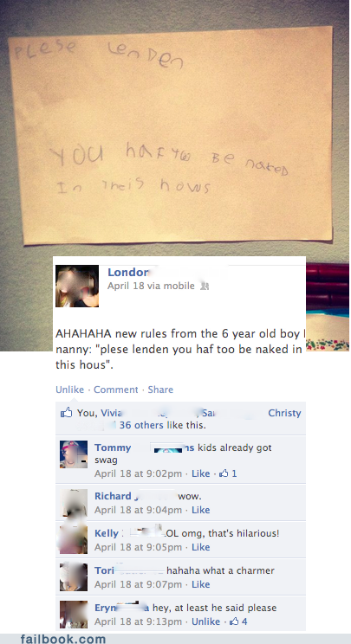Show the '36 others' who like this
Image resolution: width=351 pixels, height=644 pixels.
click(141, 425)
